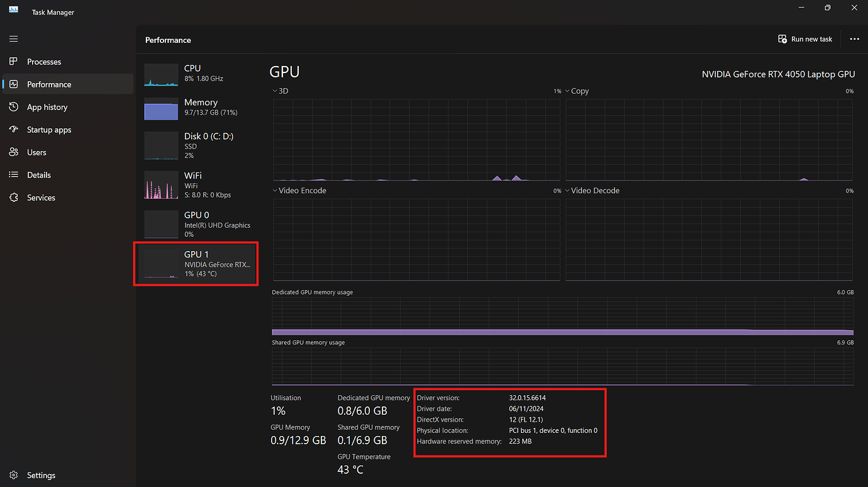Viewport: 868px width, 487px height.
Task: Open App history
Action: tap(47, 106)
